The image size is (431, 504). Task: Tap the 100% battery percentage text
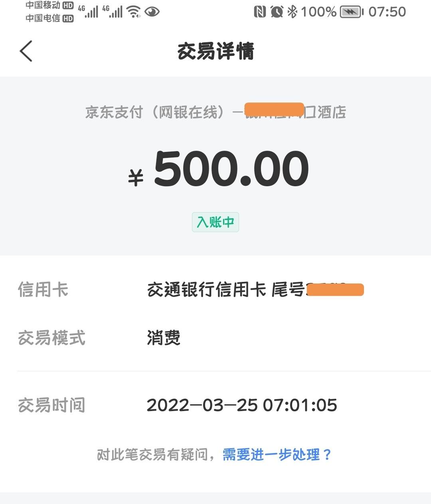319,12
